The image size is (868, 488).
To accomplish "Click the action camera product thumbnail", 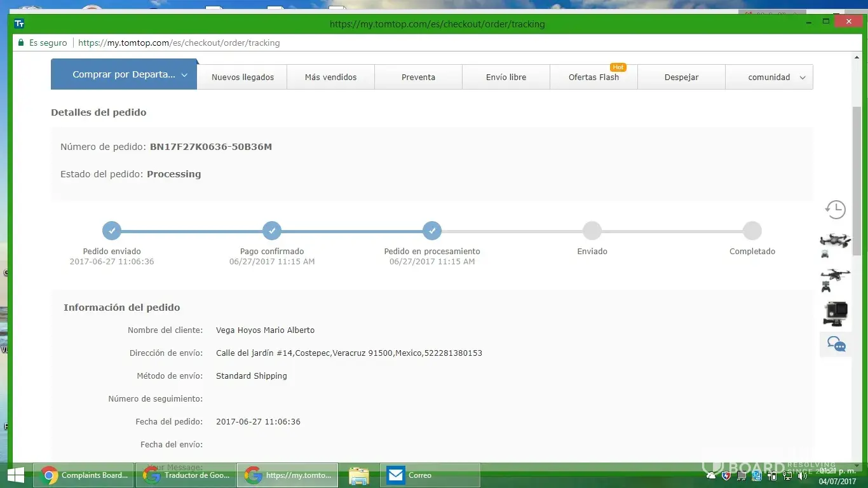I will [835, 313].
